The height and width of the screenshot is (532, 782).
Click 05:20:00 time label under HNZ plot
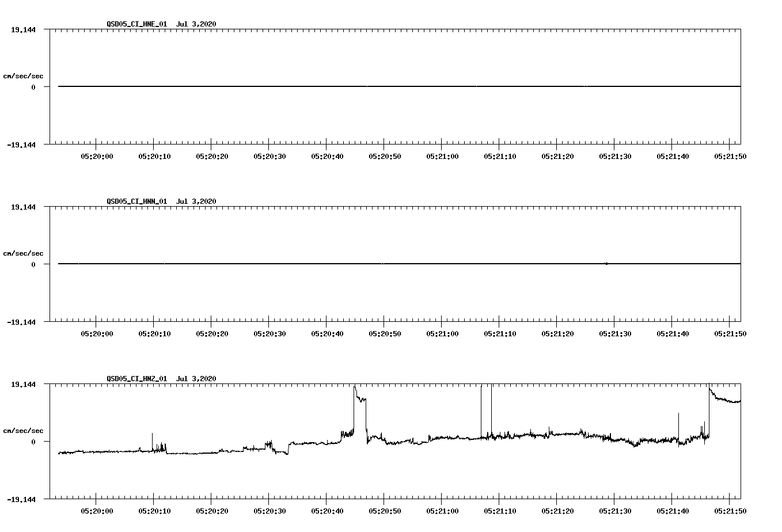[x=97, y=511]
